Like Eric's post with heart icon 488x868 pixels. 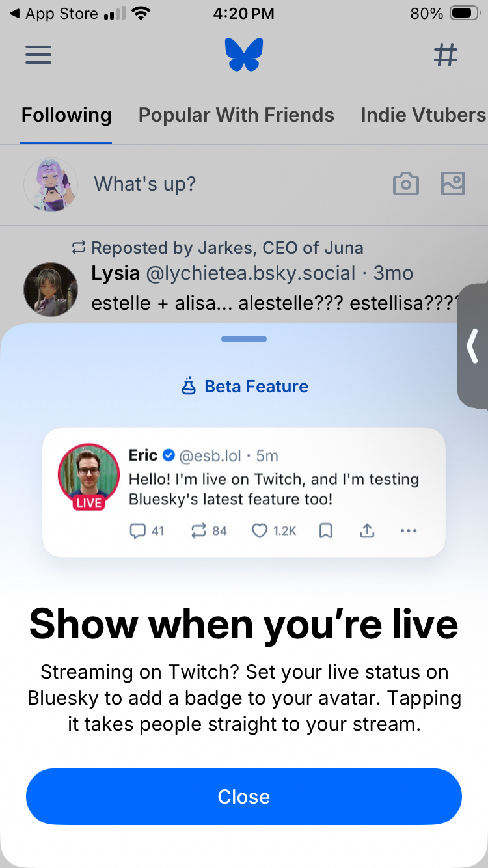click(x=260, y=531)
